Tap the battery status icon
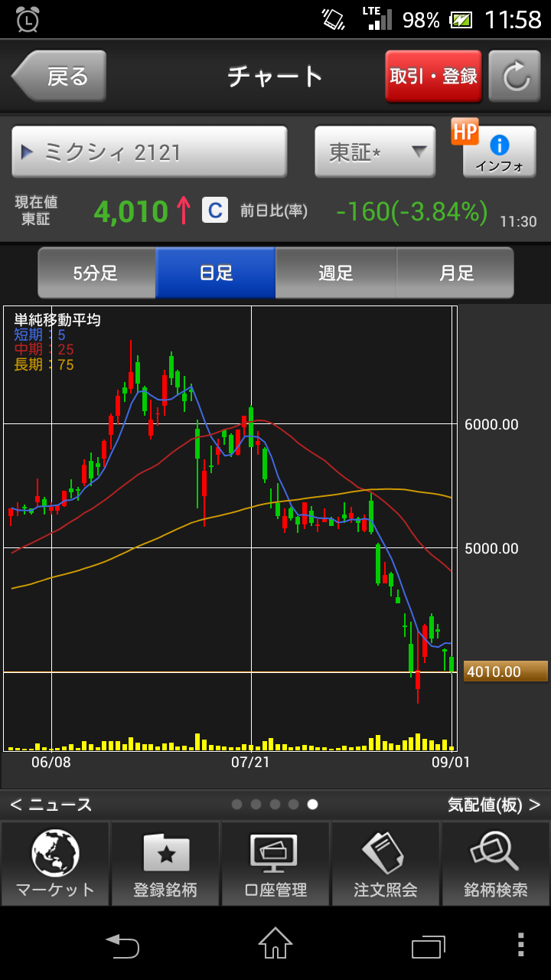This screenshot has width=551, height=980. (461, 20)
